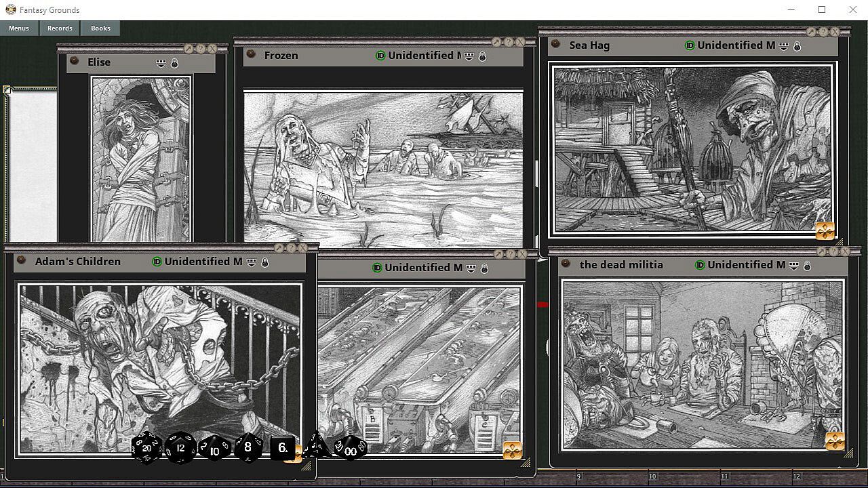Pop out the dead militia window
Image resolution: width=868 pixels, height=488 pixels.
pos(823,251)
